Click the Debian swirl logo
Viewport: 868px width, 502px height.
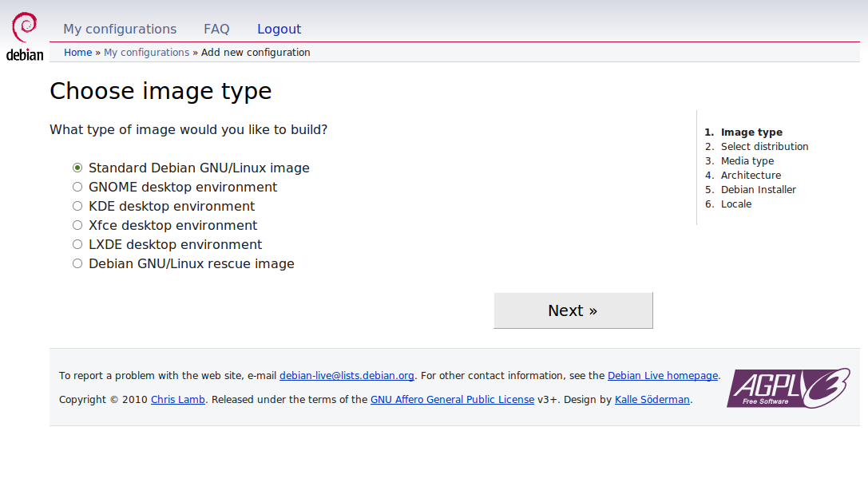25,36
